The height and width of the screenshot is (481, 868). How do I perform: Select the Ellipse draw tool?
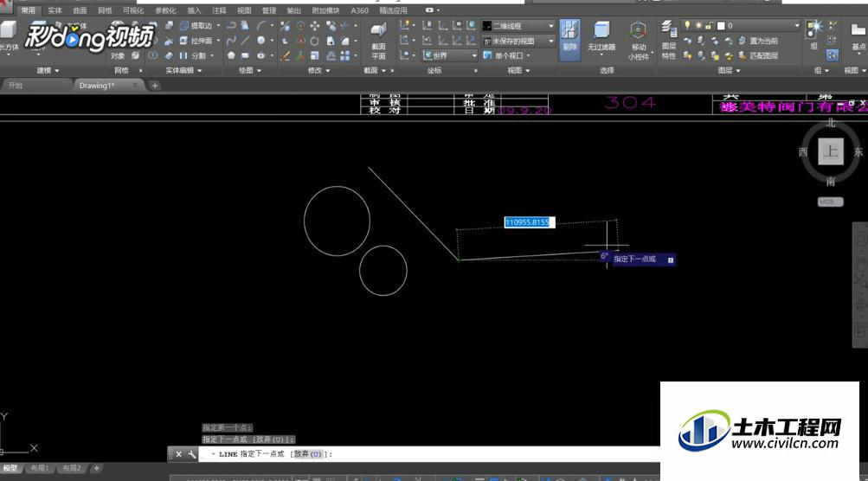point(260,55)
